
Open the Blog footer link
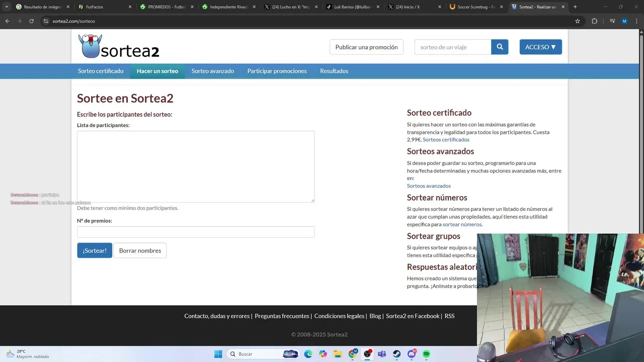375,316
